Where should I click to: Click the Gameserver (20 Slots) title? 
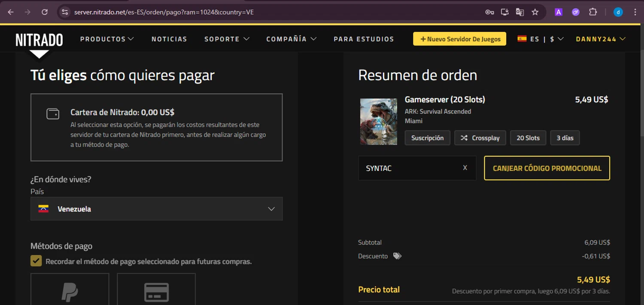coord(445,100)
